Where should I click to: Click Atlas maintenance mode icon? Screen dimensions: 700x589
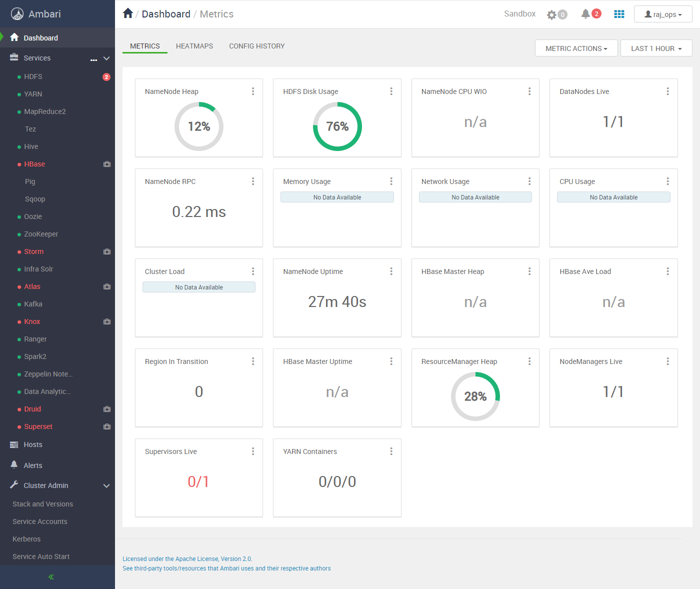[107, 287]
